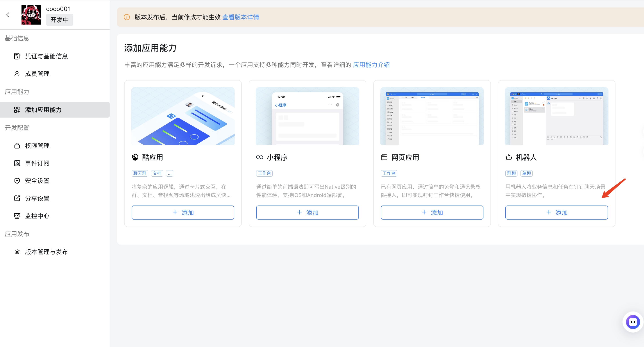The image size is (644, 347).
Task: Open 查看版本详情 link in banner
Action: [x=240, y=17]
